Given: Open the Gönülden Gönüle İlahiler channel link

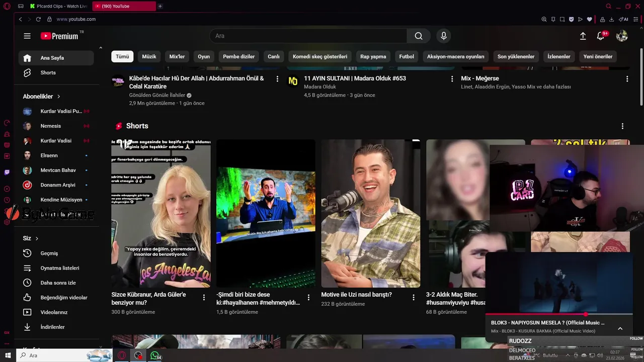Looking at the screenshot, I should [x=157, y=95].
